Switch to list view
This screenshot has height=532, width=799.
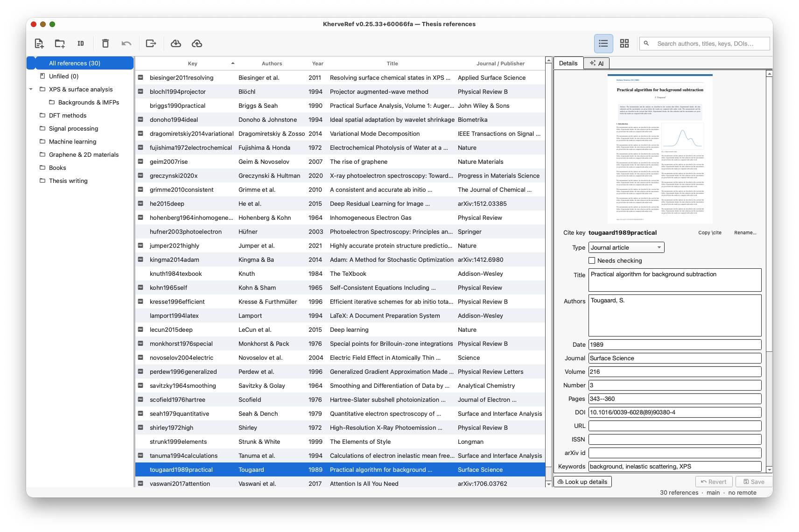[603, 43]
